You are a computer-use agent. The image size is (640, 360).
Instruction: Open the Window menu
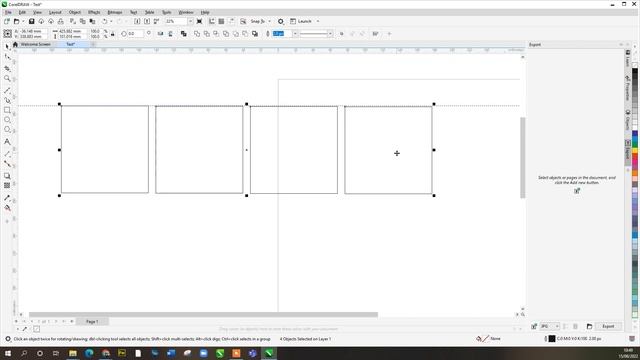tap(186, 12)
